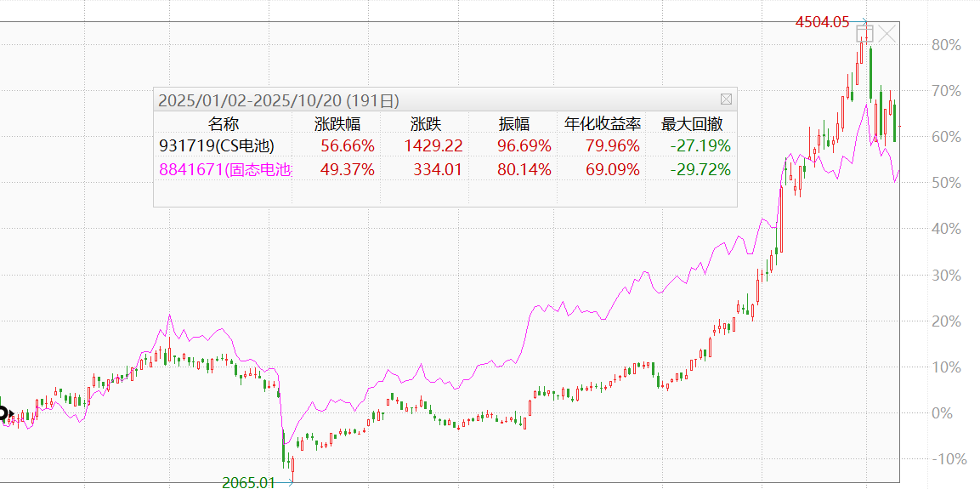Click the 4504.05 high price label
Screen dimensions: 980x489
click(822, 23)
